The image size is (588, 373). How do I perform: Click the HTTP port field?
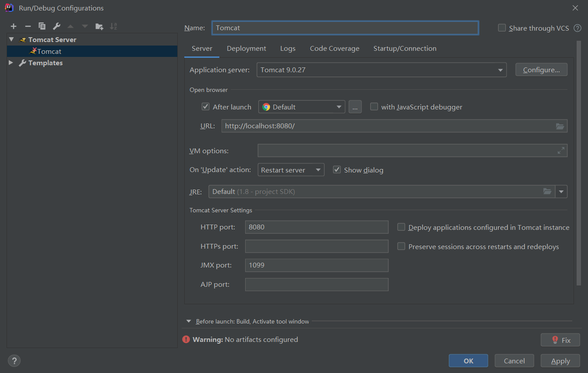[317, 227]
